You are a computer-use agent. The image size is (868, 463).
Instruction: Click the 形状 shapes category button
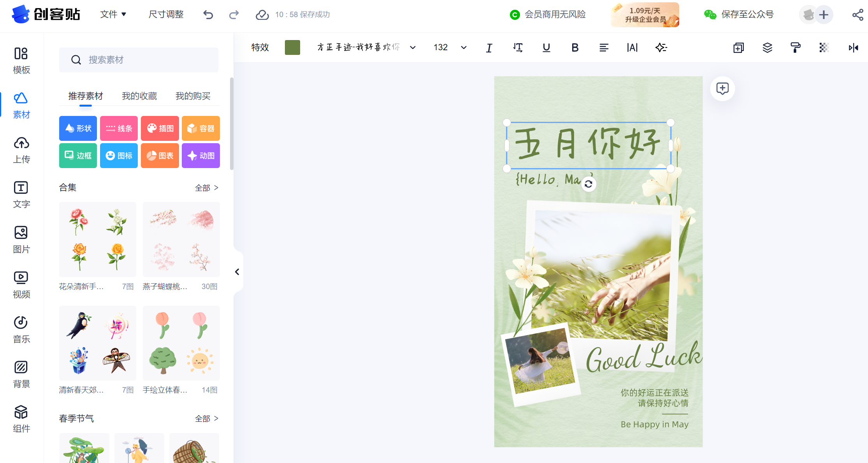coord(78,128)
